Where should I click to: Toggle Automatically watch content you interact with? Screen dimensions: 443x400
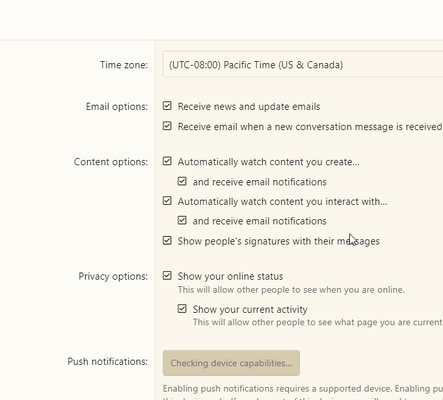pos(167,201)
